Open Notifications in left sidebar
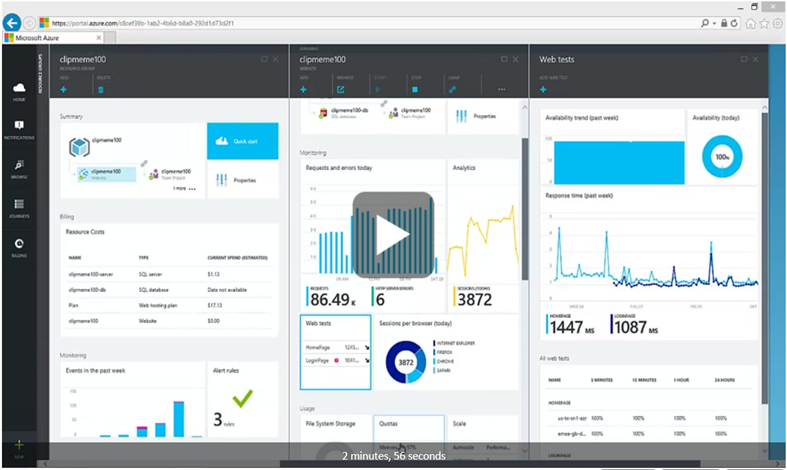The width and height of the screenshot is (787, 470). pyautogui.click(x=19, y=130)
